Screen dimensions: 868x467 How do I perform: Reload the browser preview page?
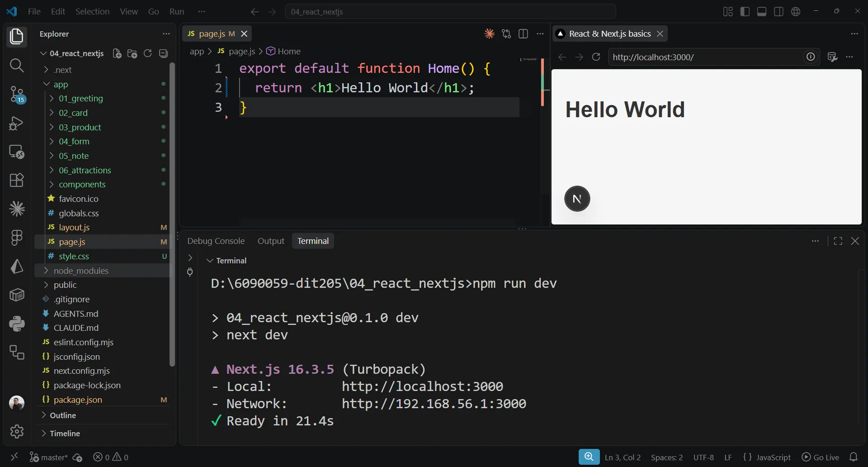coord(596,57)
